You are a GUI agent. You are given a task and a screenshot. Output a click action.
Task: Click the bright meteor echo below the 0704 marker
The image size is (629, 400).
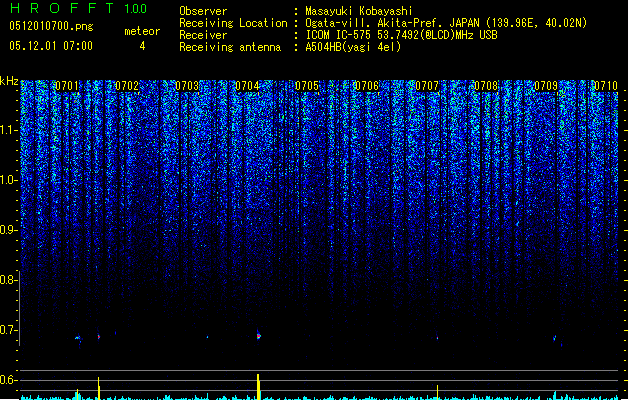(258, 336)
